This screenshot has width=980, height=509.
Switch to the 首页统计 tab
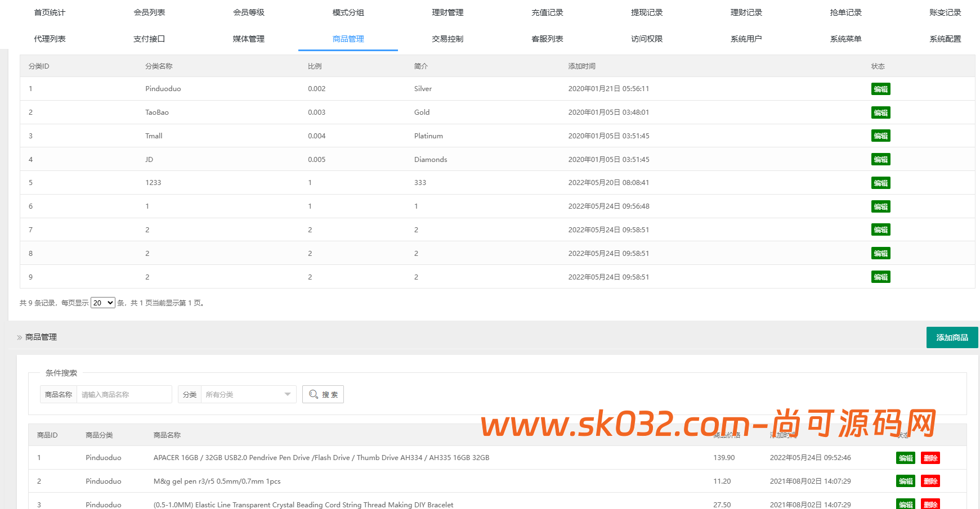click(50, 12)
